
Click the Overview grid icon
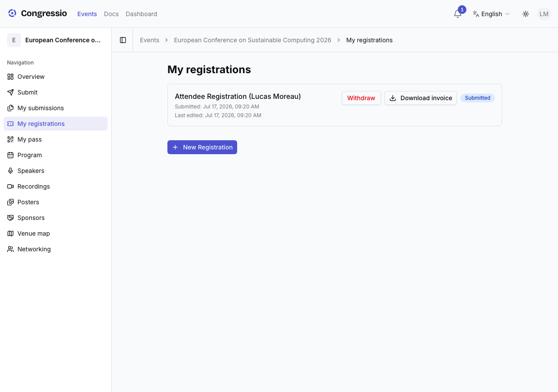(10, 77)
